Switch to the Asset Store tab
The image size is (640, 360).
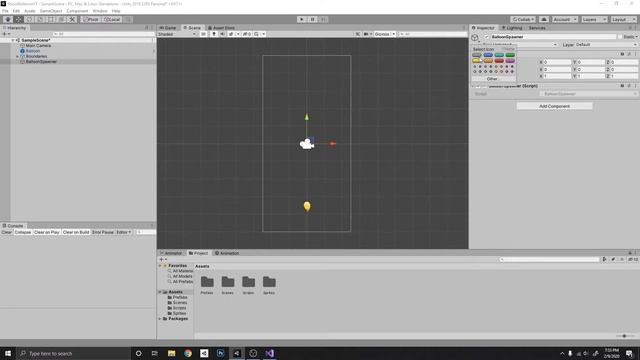[x=222, y=28]
